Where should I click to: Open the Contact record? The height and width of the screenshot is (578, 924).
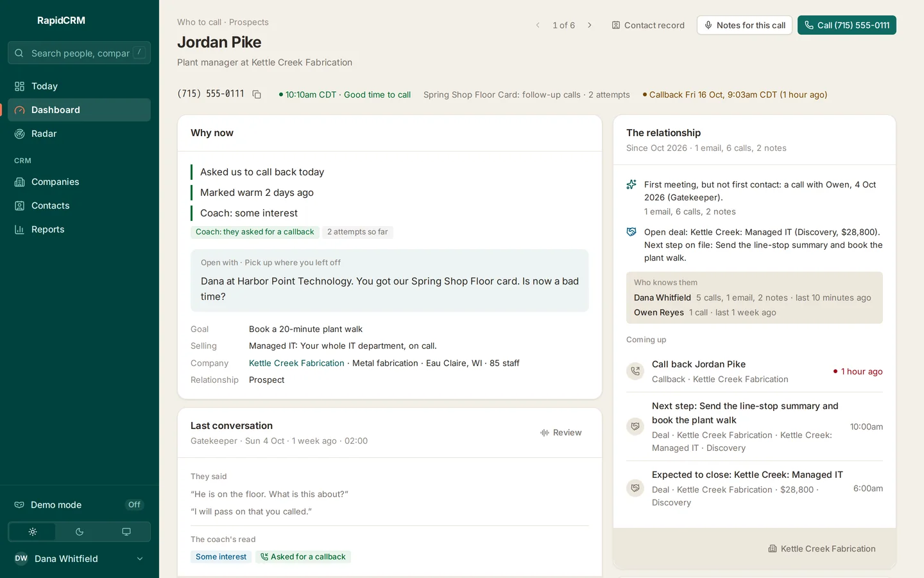tap(648, 25)
